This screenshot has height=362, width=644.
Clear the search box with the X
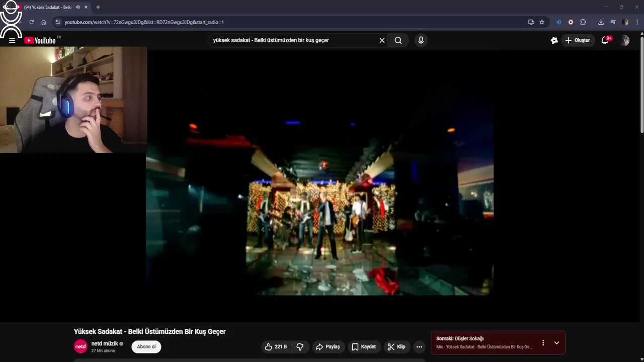(x=382, y=40)
